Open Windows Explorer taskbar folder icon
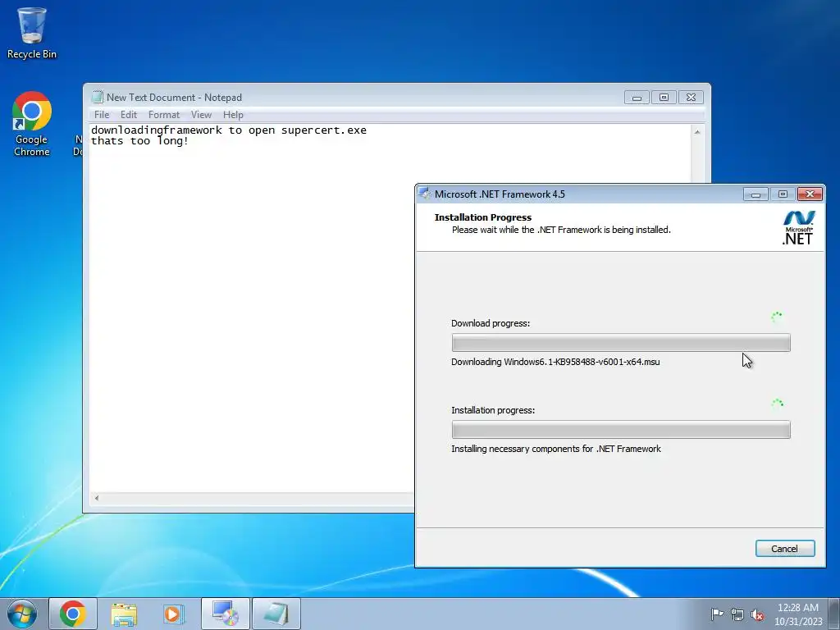The image size is (840, 630). pyautogui.click(x=124, y=614)
